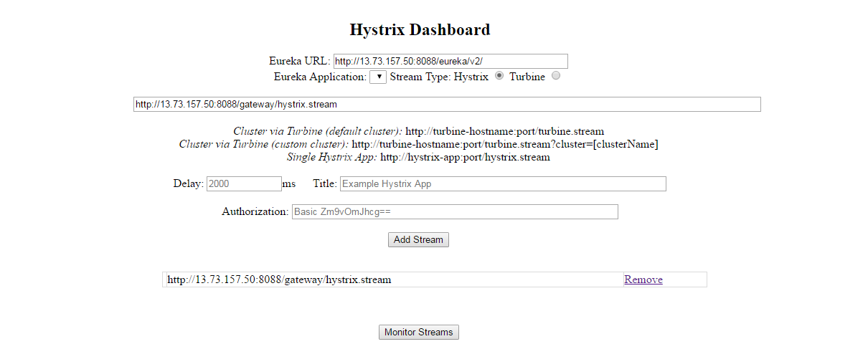
Task: Click the hystrix.stream URL input field
Action: [x=447, y=105]
